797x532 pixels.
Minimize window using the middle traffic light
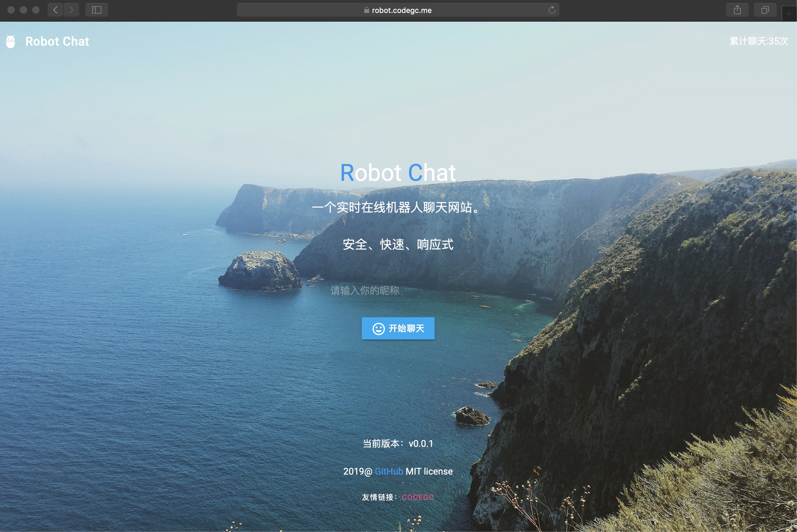point(23,10)
